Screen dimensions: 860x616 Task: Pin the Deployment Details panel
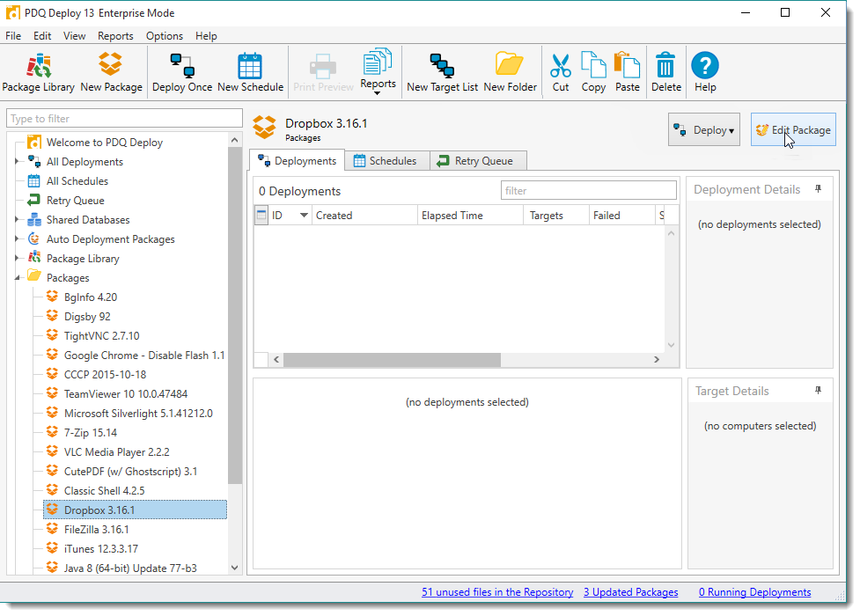tap(818, 189)
